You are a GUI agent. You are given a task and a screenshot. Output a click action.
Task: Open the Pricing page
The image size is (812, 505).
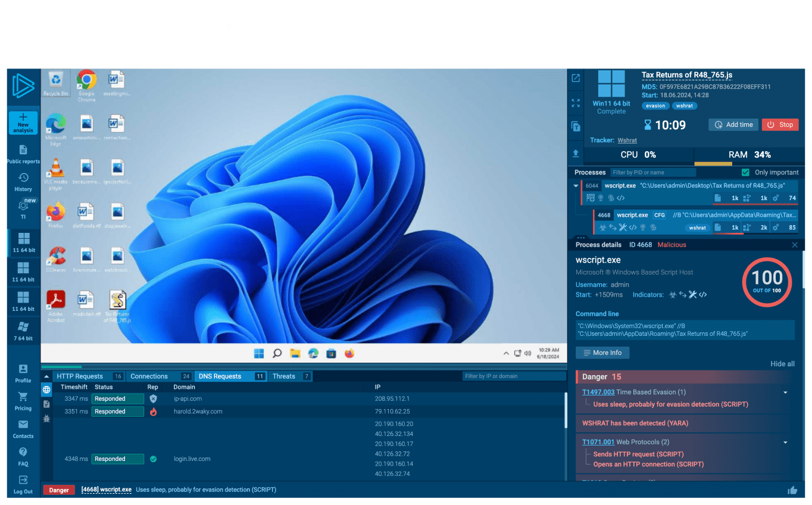point(23,401)
